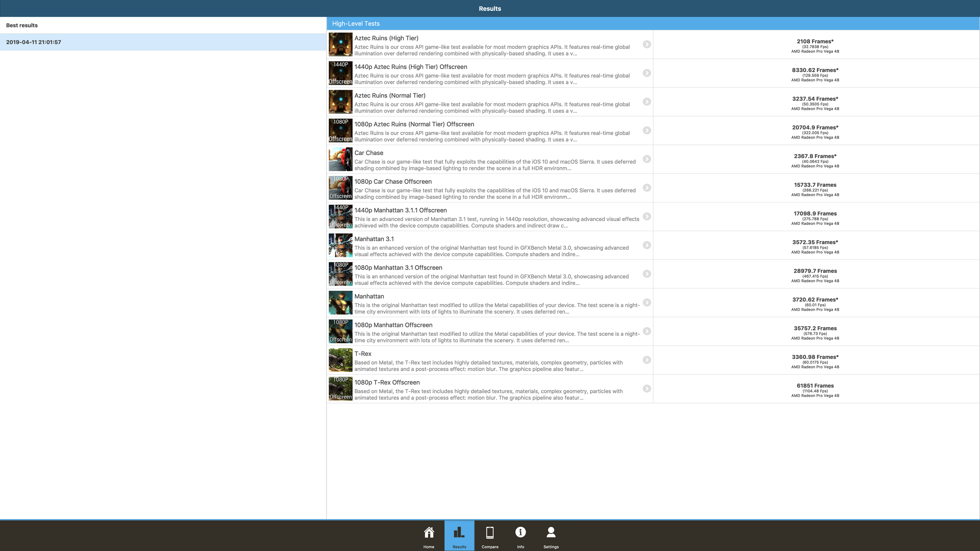Open the Home tab icon
The image size is (980, 551).
point(429,533)
